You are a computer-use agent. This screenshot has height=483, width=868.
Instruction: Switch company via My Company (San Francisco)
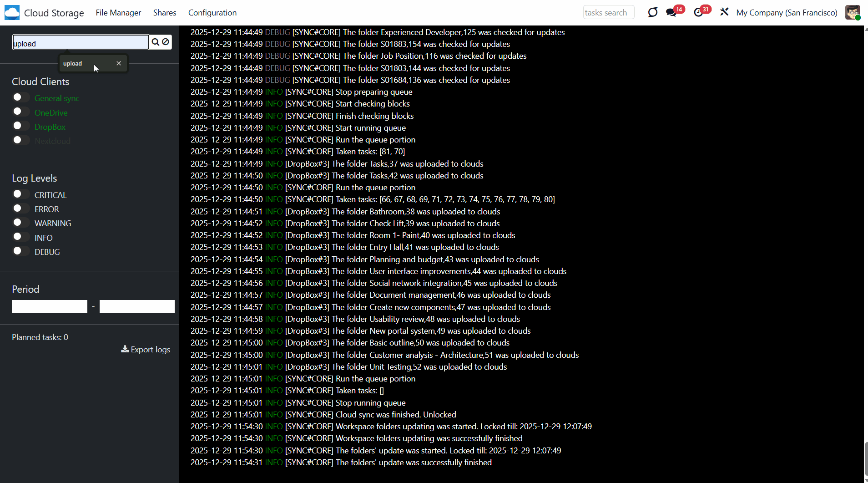pyautogui.click(x=787, y=13)
